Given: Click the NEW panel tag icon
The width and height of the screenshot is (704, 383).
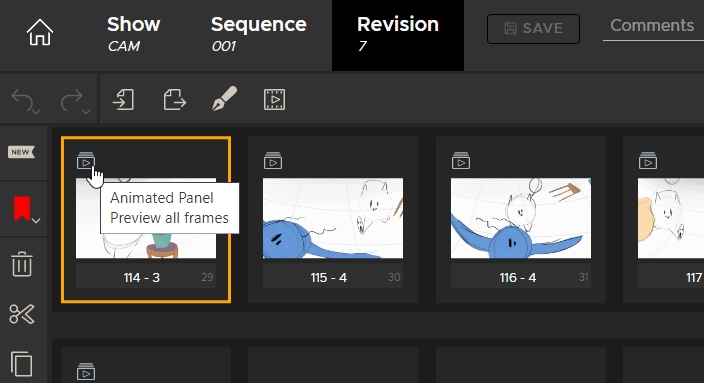Looking at the screenshot, I should [21, 152].
